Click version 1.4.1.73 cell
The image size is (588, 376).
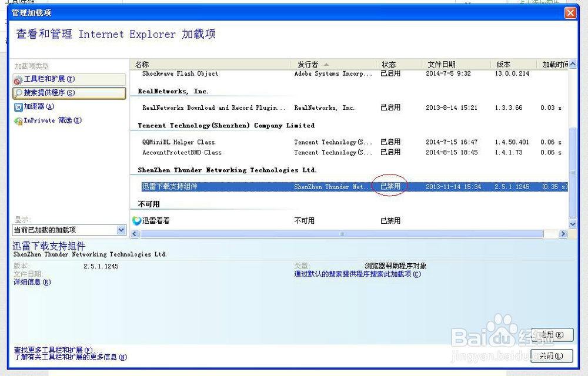click(x=509, y=152)
